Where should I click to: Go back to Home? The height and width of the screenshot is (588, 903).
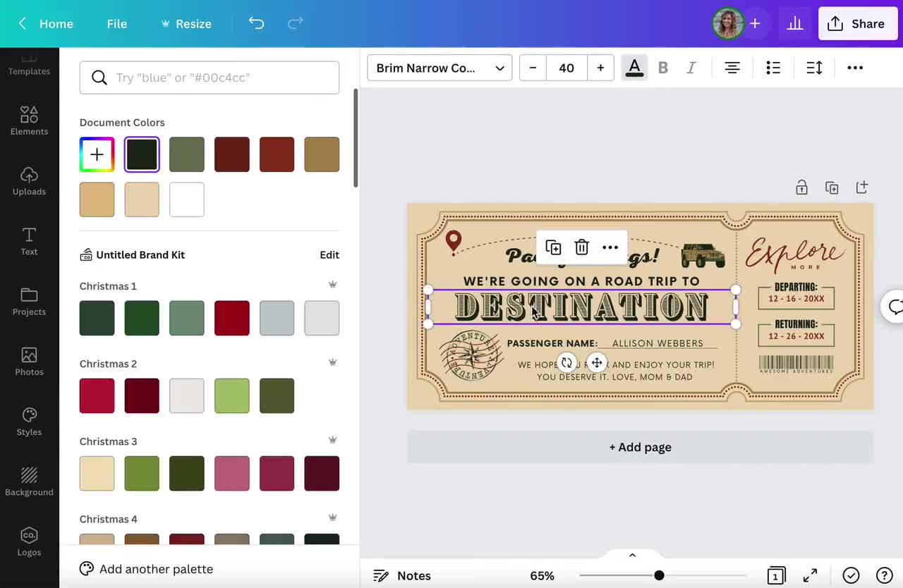point(47,23)
